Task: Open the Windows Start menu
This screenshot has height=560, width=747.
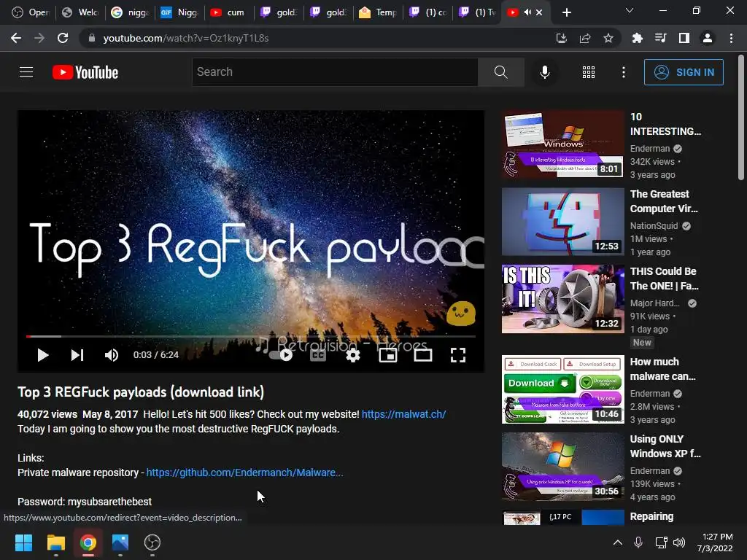Action: click(23, 542)
